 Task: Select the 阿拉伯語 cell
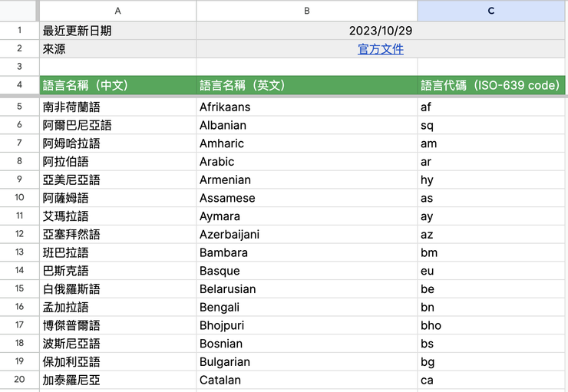[x=117, y=162]
